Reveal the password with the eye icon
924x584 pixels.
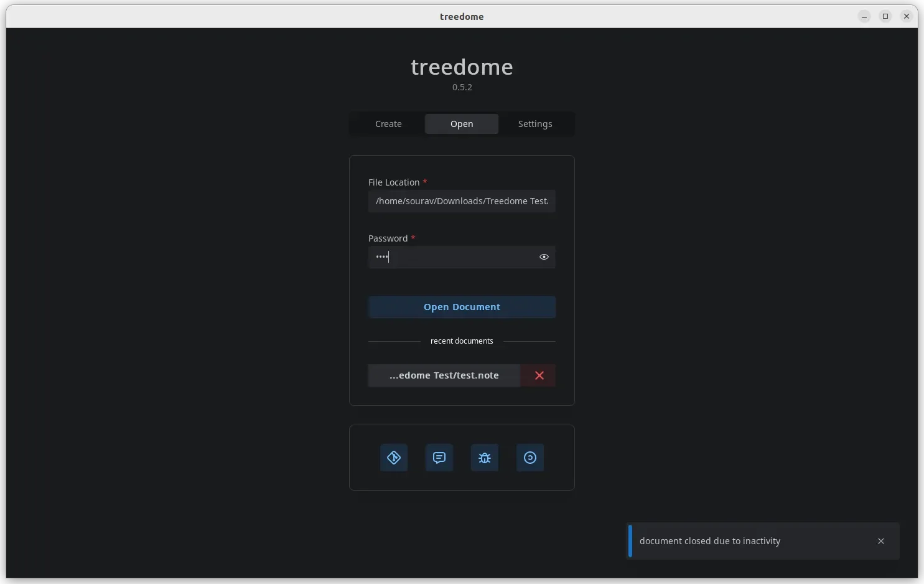(544, 257)
